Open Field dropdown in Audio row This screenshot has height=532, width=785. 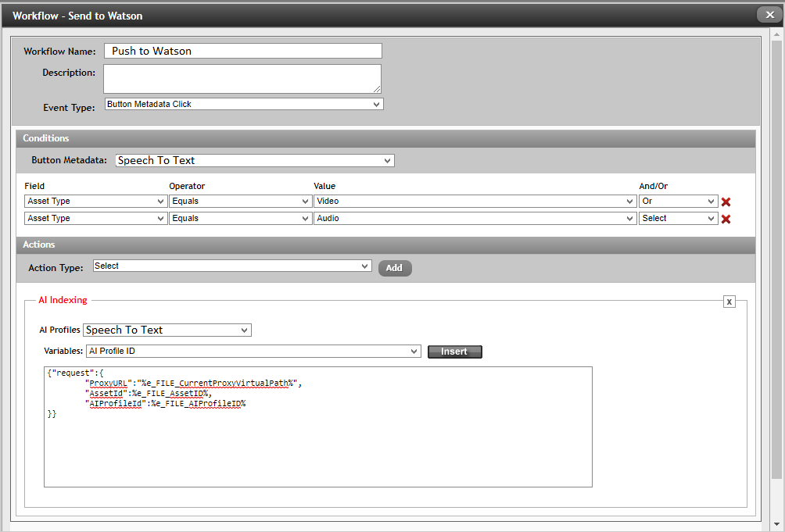tap(95, 218)
